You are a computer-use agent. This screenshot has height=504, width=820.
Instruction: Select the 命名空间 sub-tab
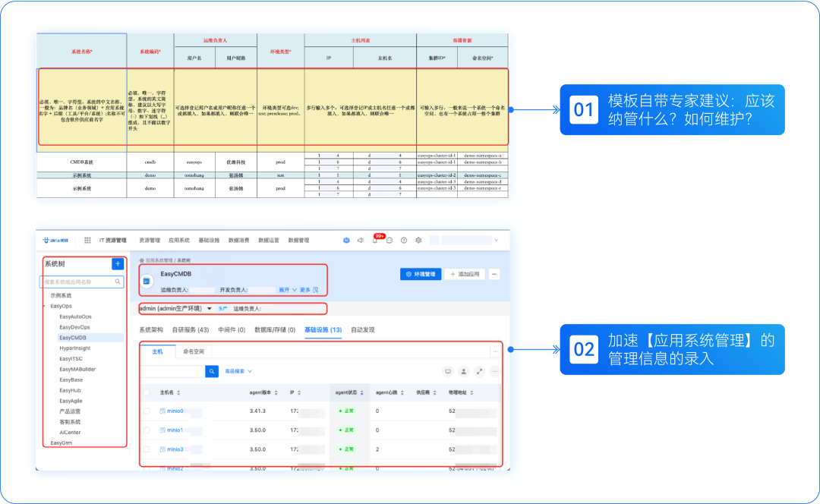click(194, 352)
